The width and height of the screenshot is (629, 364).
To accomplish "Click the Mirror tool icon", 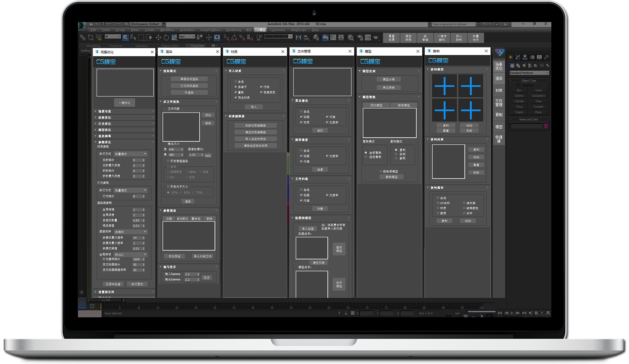I will tap(298, 37).
